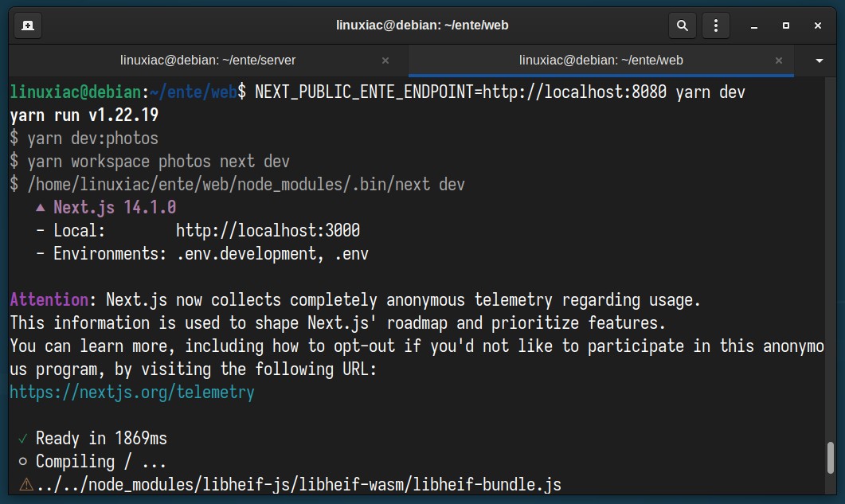845x504 pixels.
Task: Click the purple 'Attention' word
Action: pos(49,299)
